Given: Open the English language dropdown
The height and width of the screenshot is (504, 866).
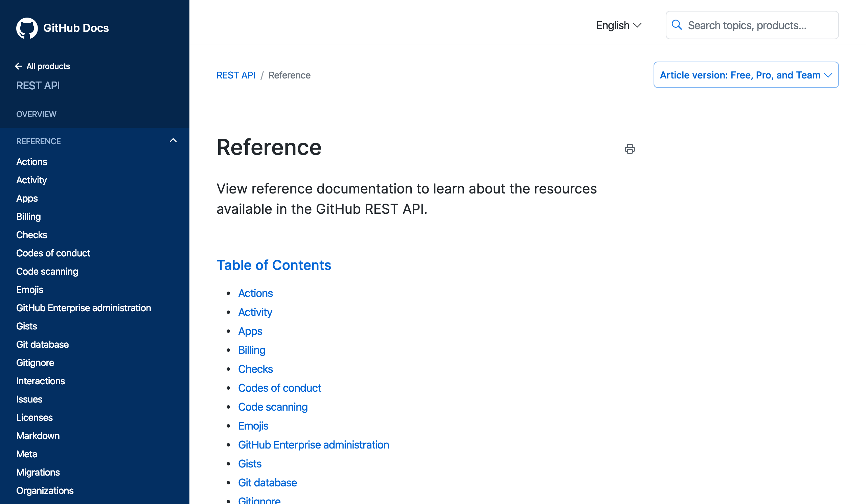Looking at the screenshot, I should pyautogui.click(x=619, y=25).
